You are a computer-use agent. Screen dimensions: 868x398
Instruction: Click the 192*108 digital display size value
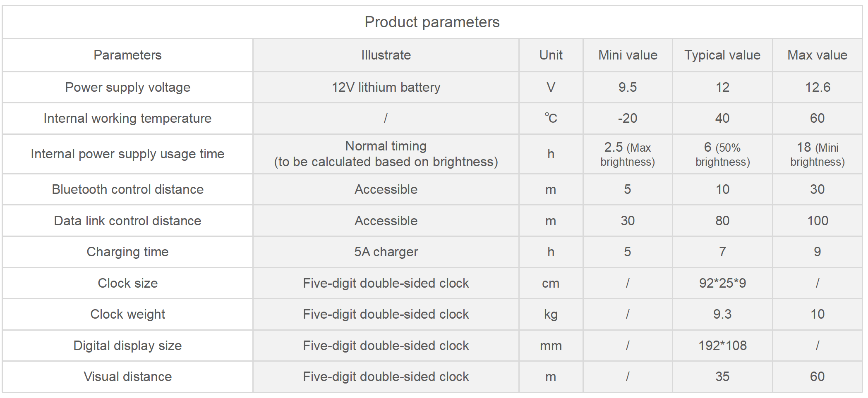pyautogui.click(x=722, y=346)
